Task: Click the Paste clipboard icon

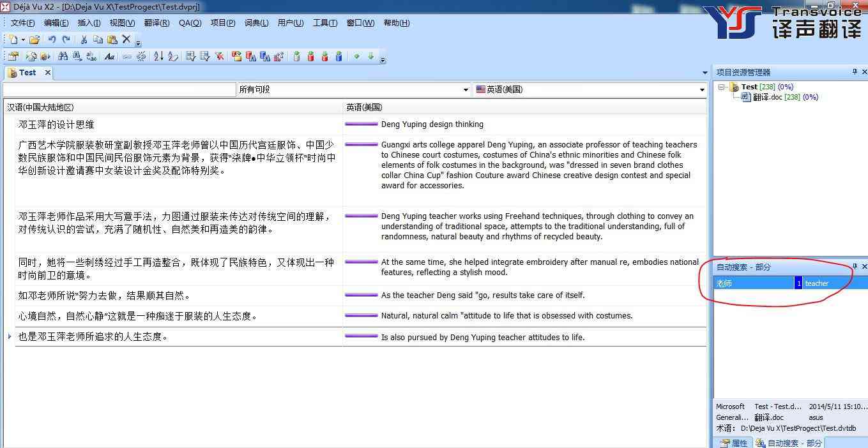Action: pyautogui.click(x=112, y=40)
